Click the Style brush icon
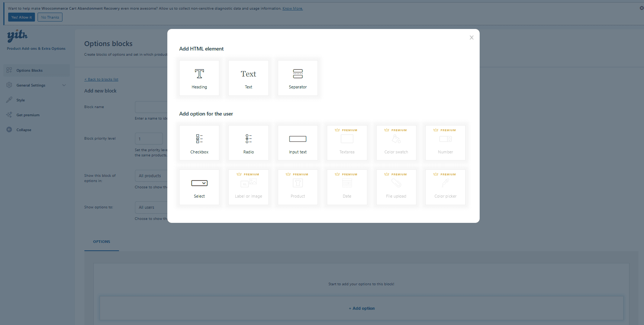This screenshot has width=644, height=325. (9, 100)
